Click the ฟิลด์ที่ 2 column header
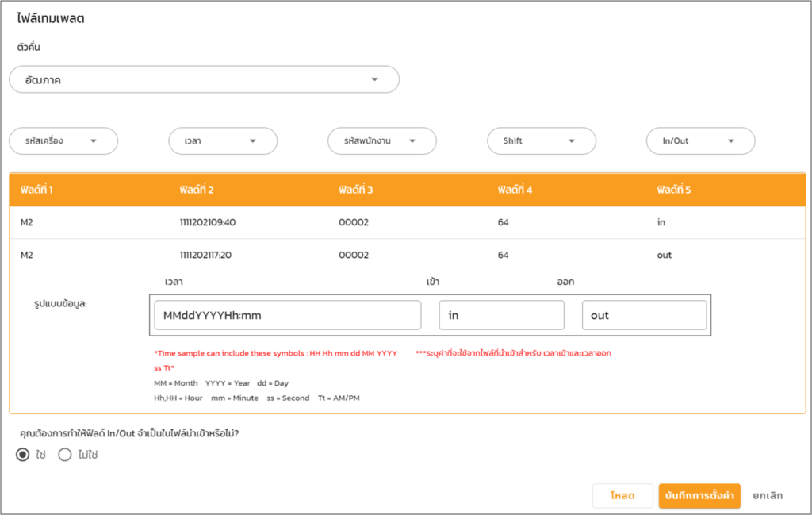This screenshot has height=515, width=812. pos(197,190)
